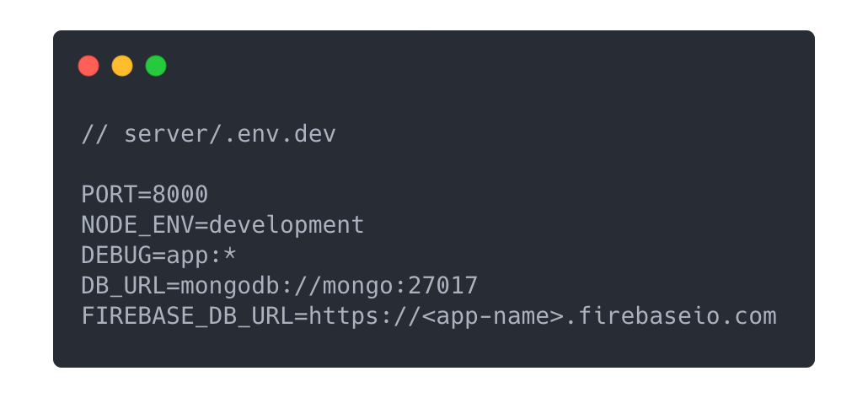Place cursor on NODE_ENV key
The height and width of the screenshot is (398, 868).
click(x=137, y=225)
